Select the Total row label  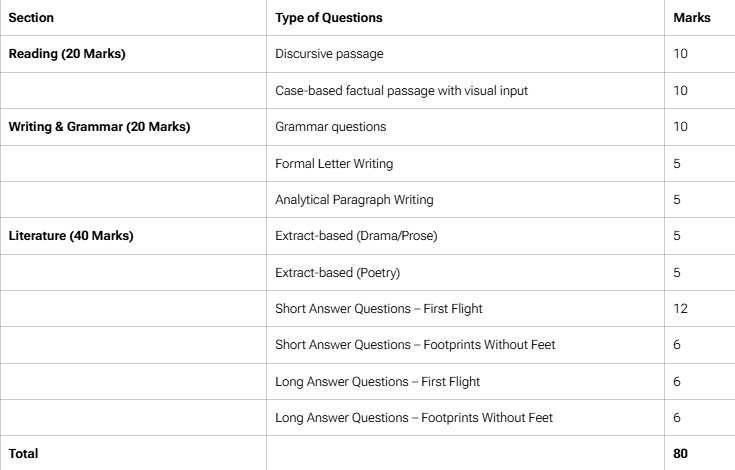click(x=23, y=454)
